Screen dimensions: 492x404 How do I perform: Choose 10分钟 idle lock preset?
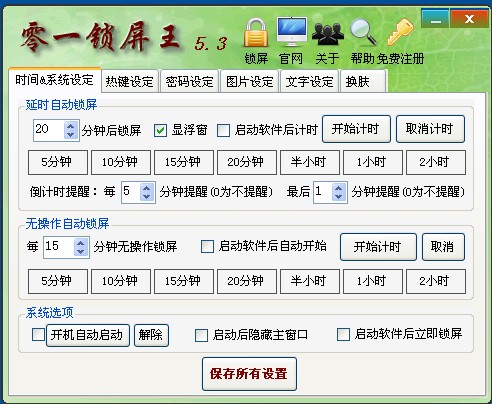(121, 281)
